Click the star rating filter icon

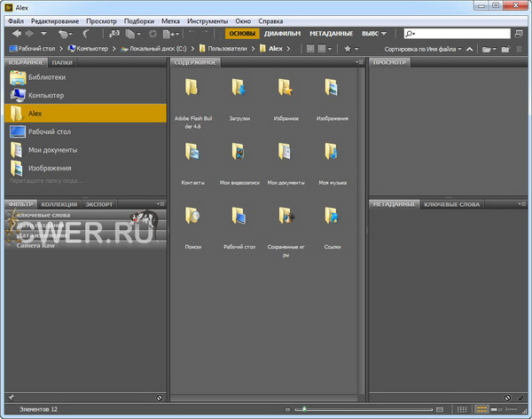click(348, 49)
